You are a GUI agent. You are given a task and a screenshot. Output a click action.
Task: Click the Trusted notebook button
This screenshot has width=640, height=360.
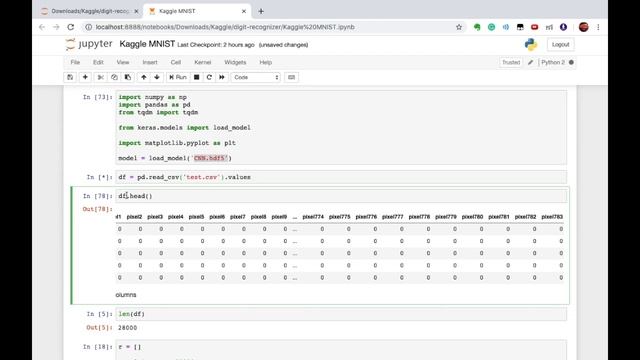pos(511,62)
